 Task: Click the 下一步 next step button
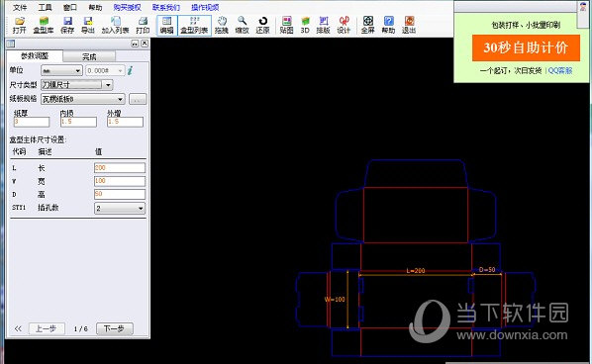coord(115,328)
